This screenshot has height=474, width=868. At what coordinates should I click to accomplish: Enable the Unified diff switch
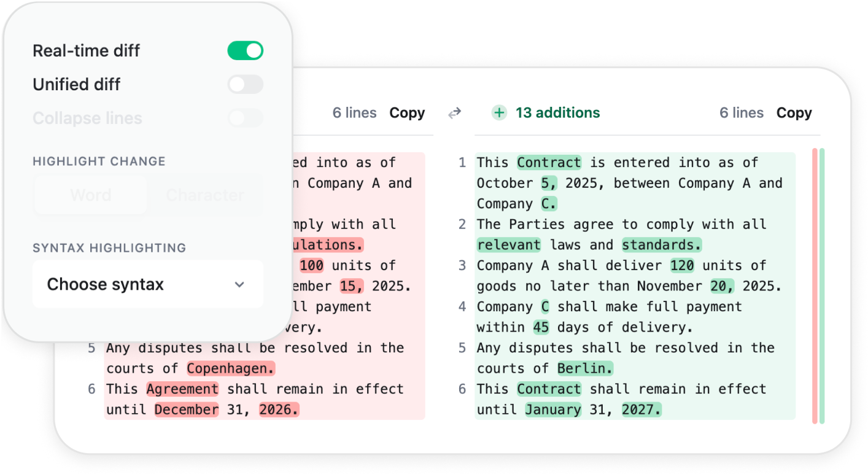tap(245, 85)
